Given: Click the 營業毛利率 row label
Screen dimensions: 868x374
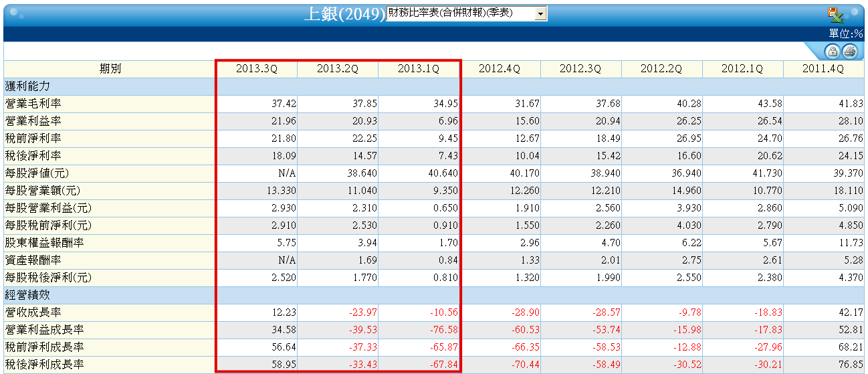Looking at the screenshot, I should coord(33,104).
